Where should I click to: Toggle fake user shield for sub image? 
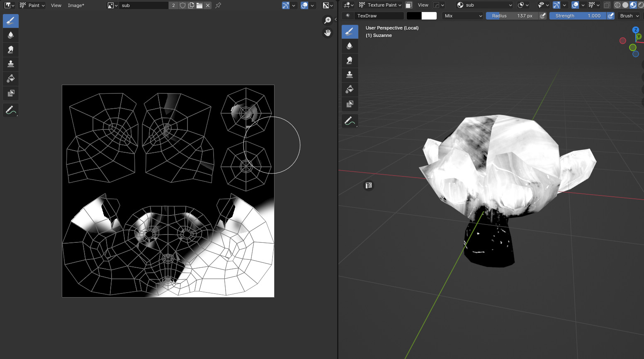tap(183, 5)
